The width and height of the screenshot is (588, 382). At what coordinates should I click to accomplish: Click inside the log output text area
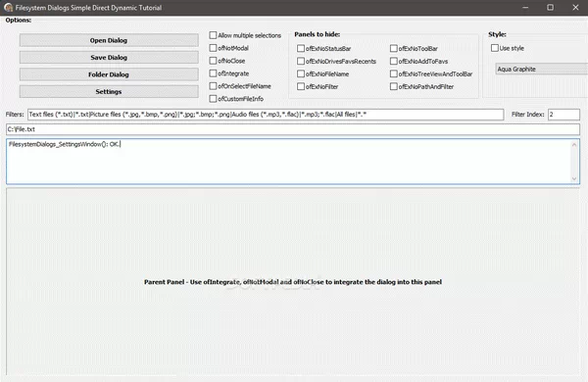point(288,162)
